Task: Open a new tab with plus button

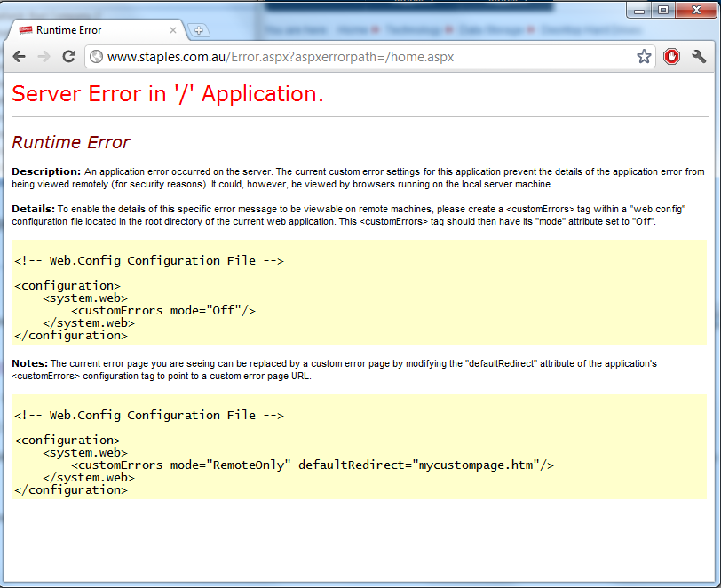Action: click(199, 30)
